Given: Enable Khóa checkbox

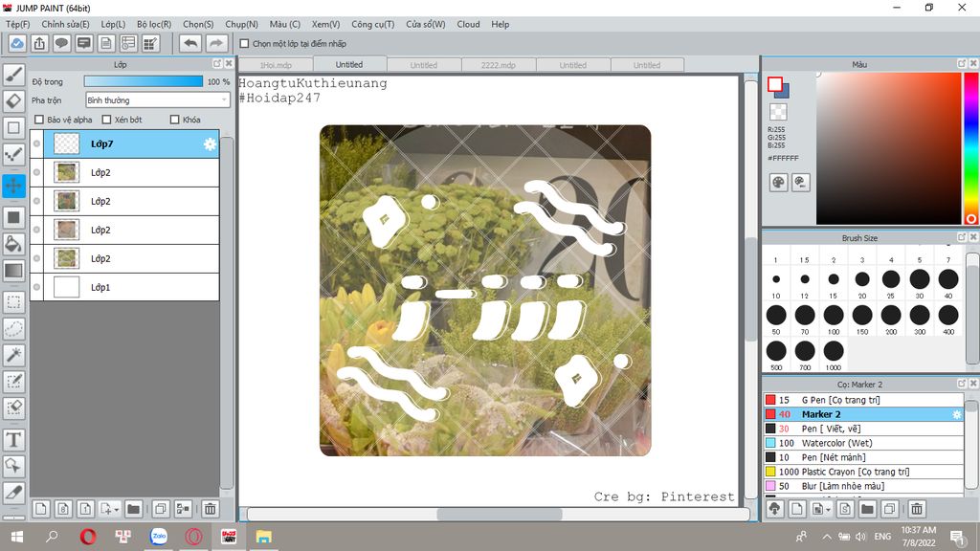Looking at the screenshot, I should coord(175,120).
